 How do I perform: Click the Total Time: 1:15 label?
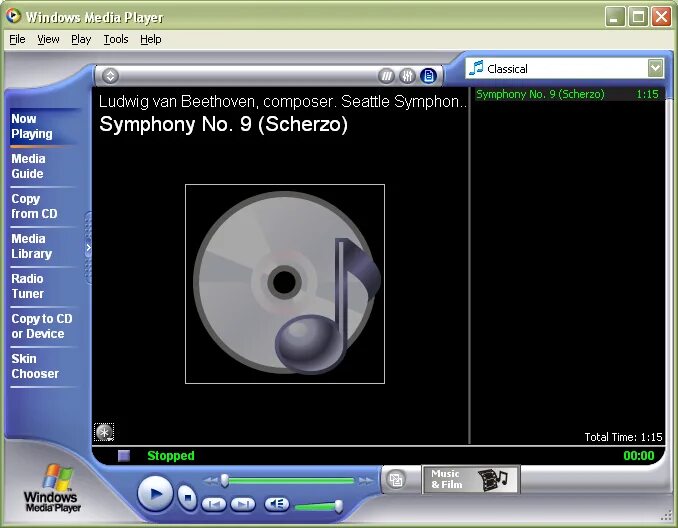coord(623,437)
